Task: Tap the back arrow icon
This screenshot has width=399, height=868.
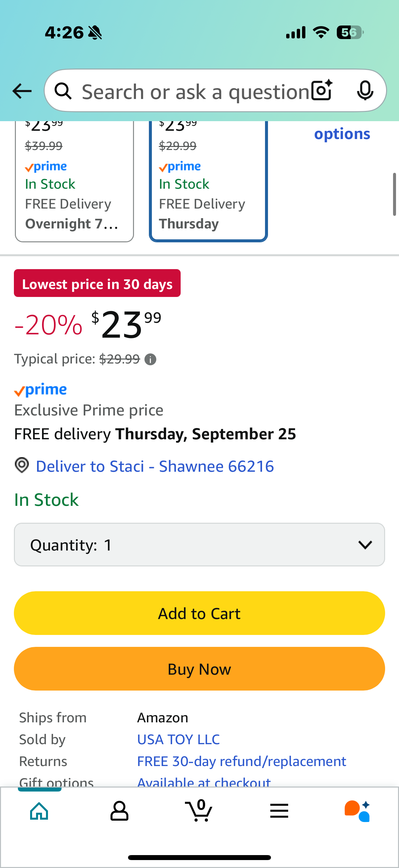Action: [x=22, y=91]
